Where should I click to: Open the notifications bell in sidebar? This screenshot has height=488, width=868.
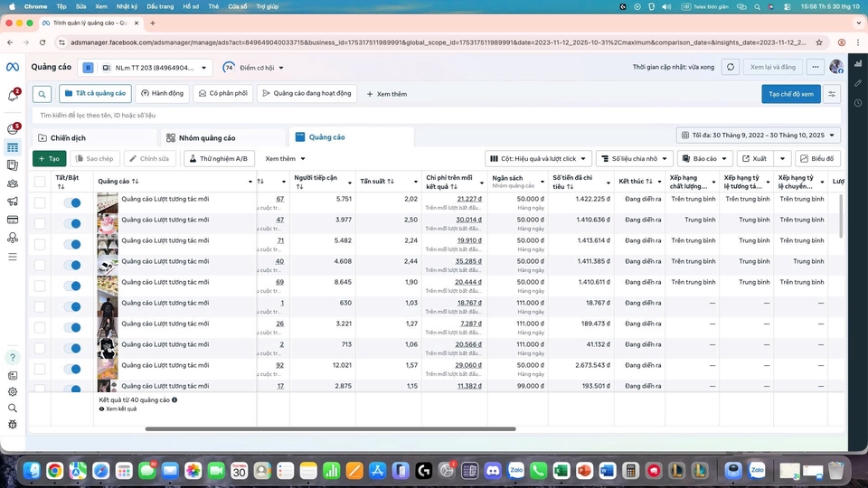coord(13,94)
